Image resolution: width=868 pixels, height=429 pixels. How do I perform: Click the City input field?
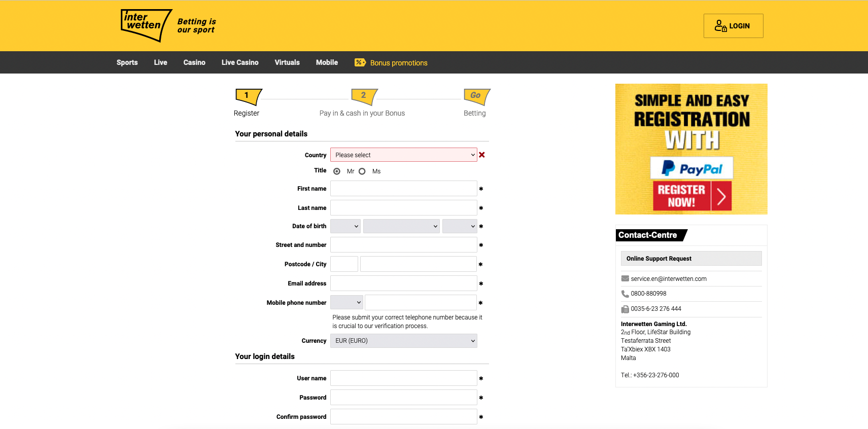(x=419, y=264)
